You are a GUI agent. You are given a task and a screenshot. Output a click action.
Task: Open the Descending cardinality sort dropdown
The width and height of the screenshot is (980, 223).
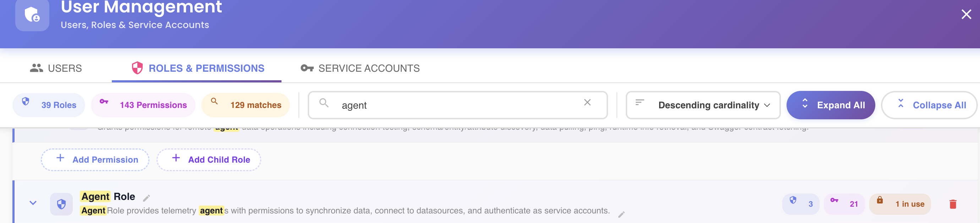point(703,105)
